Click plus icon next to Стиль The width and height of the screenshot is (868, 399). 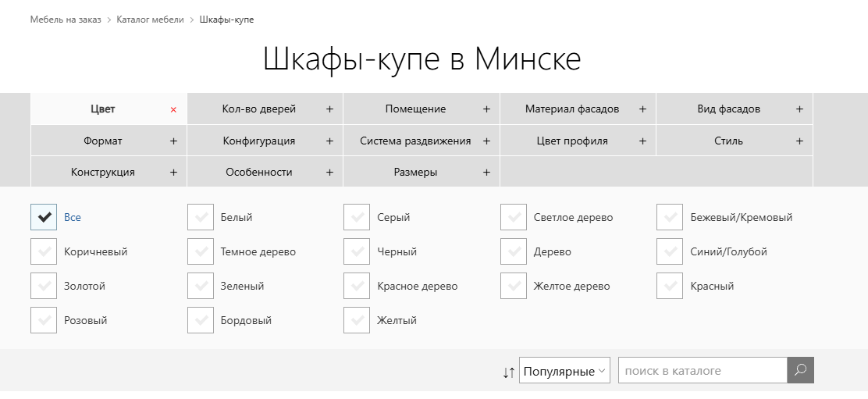click(799, 141)
